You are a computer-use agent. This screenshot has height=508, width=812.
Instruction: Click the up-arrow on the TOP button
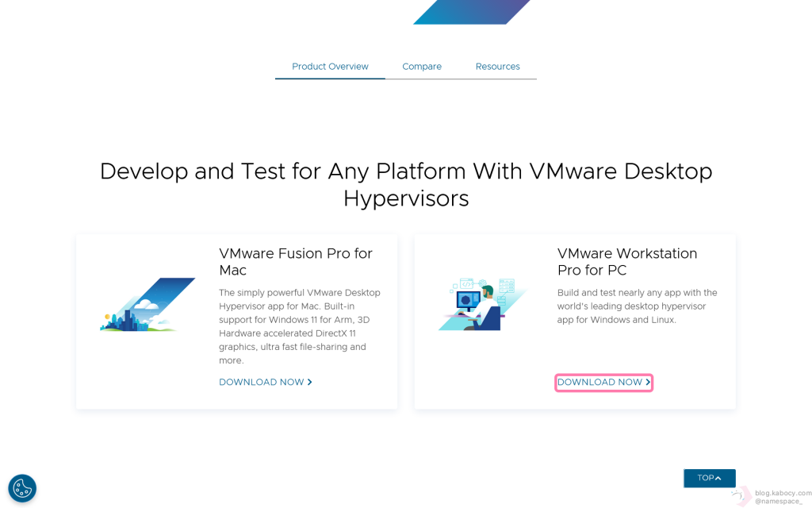(718, 479)
